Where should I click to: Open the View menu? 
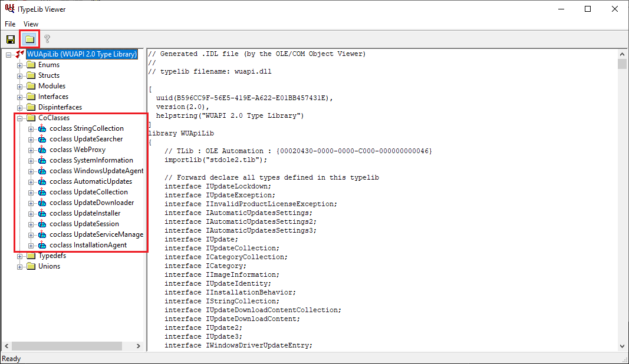(31, 24)
